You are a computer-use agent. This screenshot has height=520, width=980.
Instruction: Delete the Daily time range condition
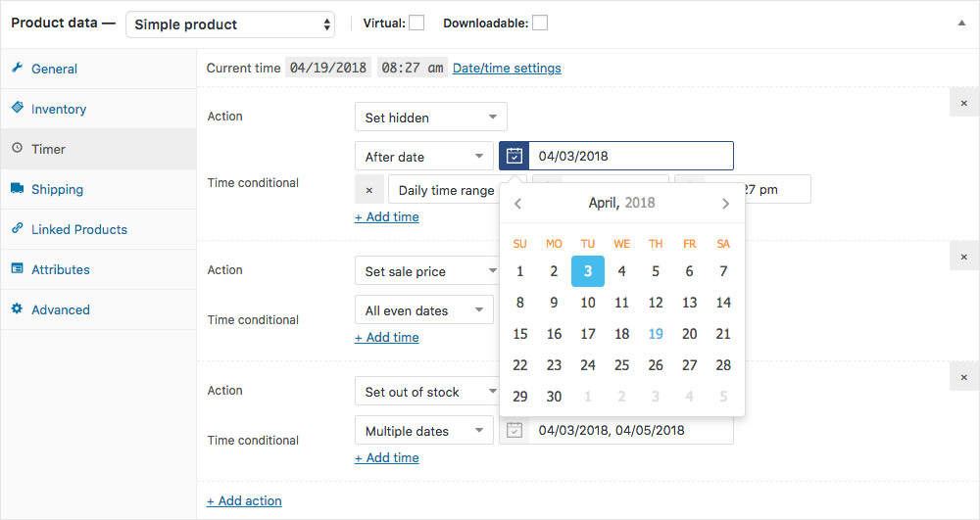point(368,190)
